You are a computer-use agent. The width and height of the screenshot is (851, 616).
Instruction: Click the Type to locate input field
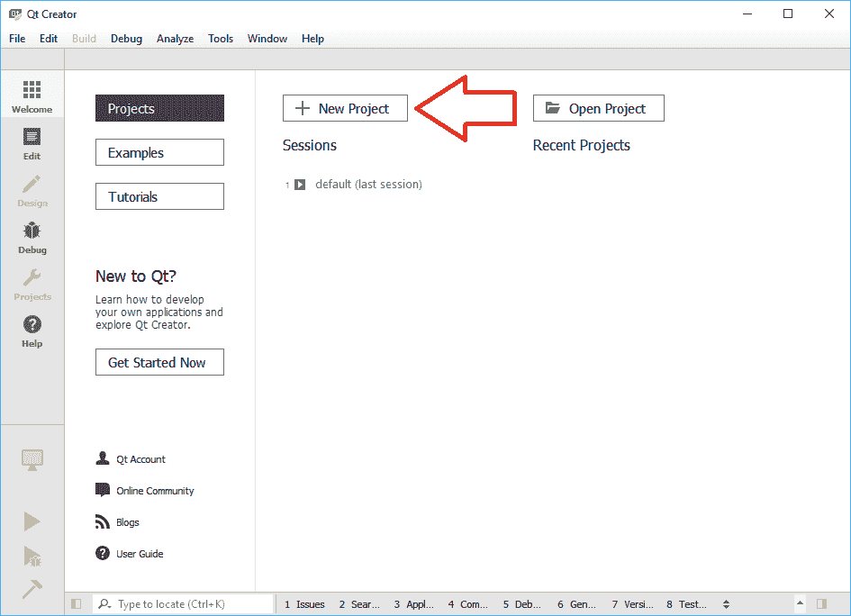(x=191, y=604)
